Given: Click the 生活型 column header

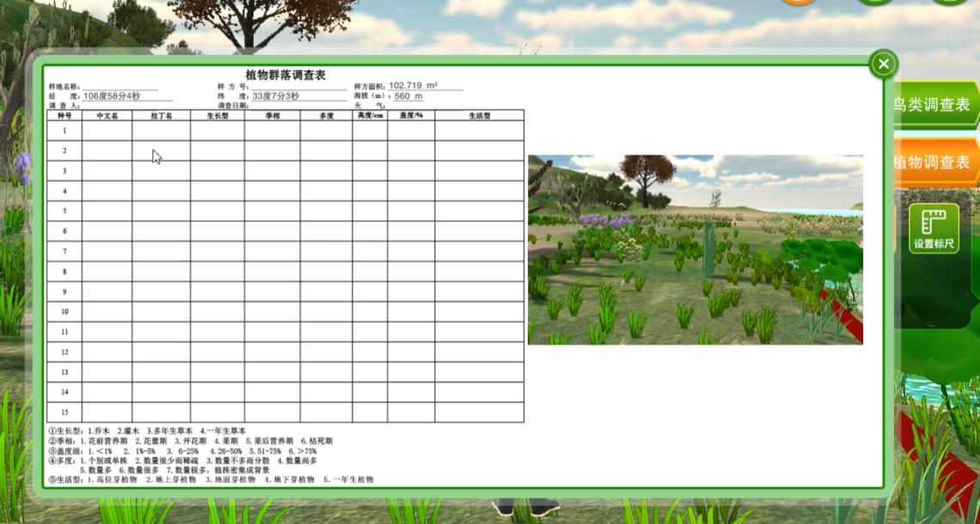Looking at the screenshot, I should click(x=480, y=115).
